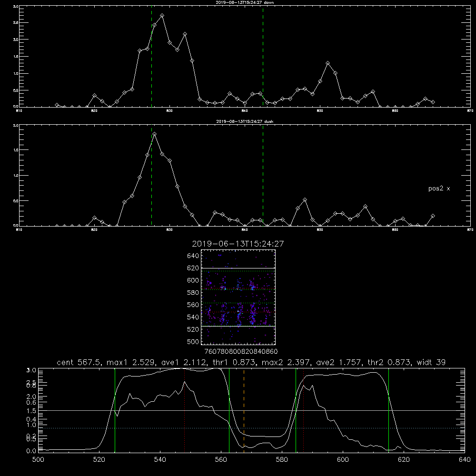
Task: Click the '560' y-axis label beside the heatmap
Action: (193, 305)
